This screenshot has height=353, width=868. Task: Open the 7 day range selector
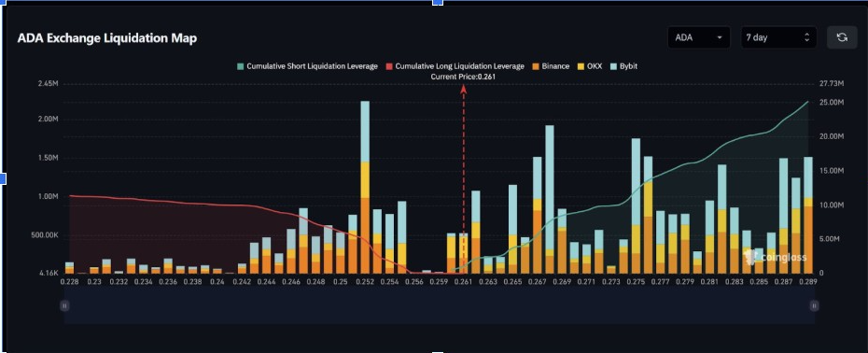(778, 37)
